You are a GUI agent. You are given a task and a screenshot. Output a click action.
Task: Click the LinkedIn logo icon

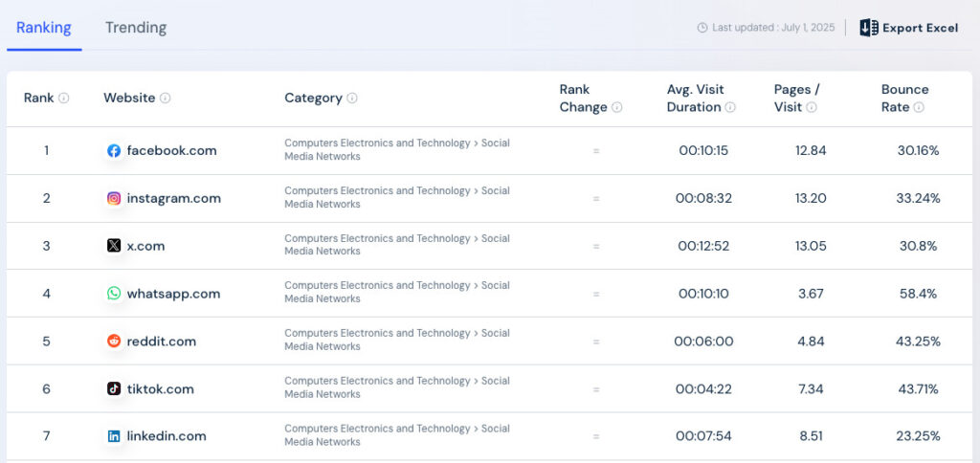coord(114,436)
